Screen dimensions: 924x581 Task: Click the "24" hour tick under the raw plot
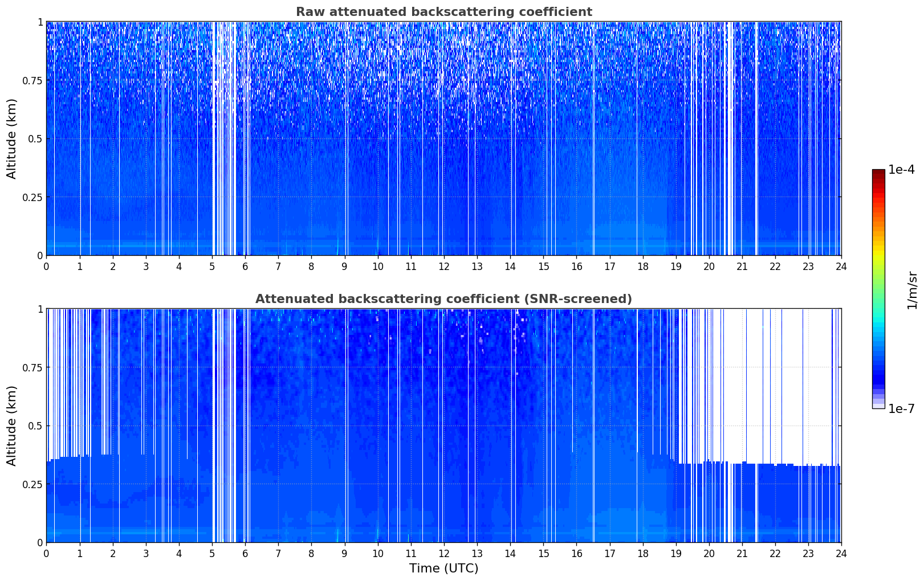[x=841, y=266]
